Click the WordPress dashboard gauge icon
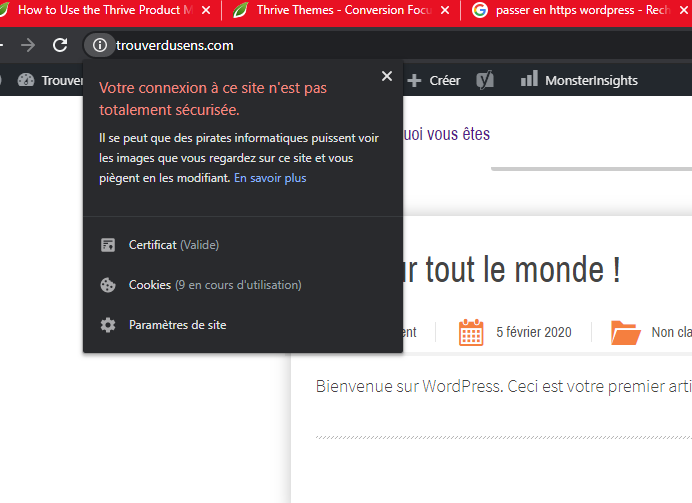The width and height of the screenshot is (692, 503). click(x=26, y=80)
